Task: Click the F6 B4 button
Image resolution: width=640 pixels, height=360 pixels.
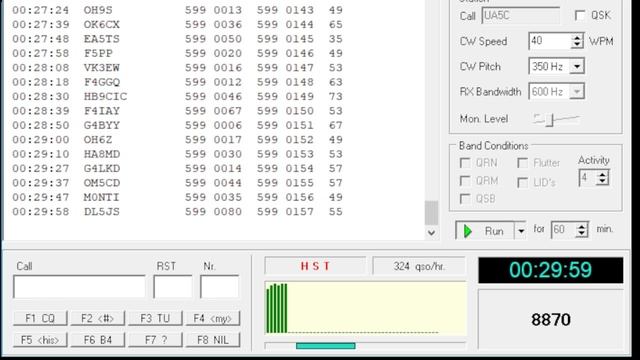Action: [x=98, y=340]
